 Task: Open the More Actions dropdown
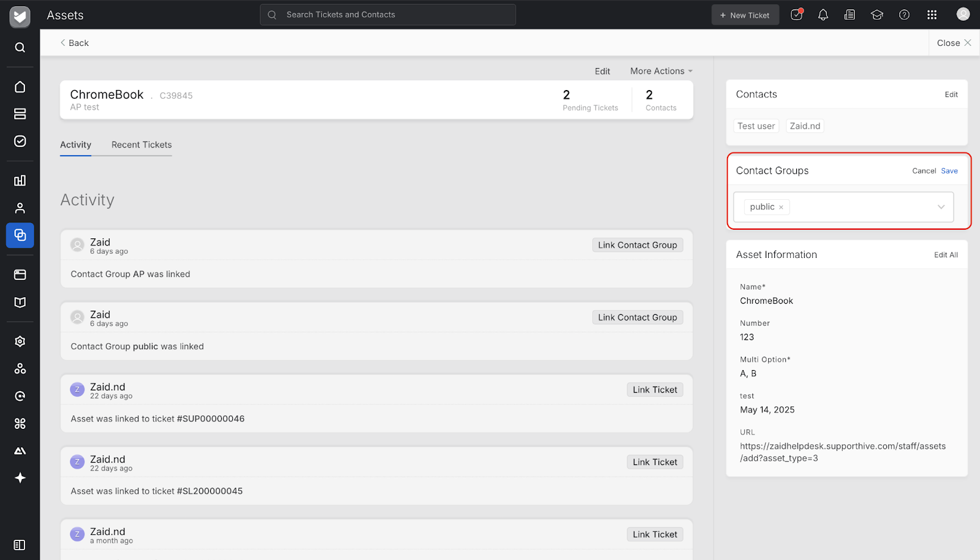[x=661, y=71]
